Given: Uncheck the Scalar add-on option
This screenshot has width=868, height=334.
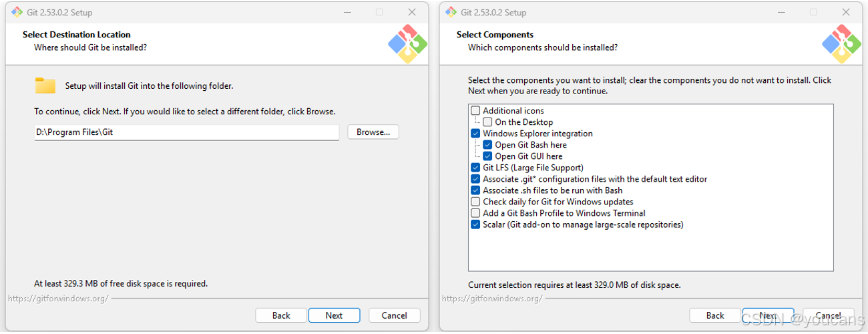Looking at the screenshot, I should (x=475, y=224).
